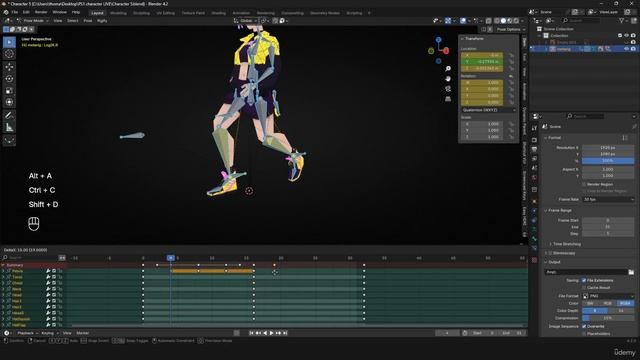Select the Move tool in left toolbar
The image size is (640, 360).
[x=9, y=67]
